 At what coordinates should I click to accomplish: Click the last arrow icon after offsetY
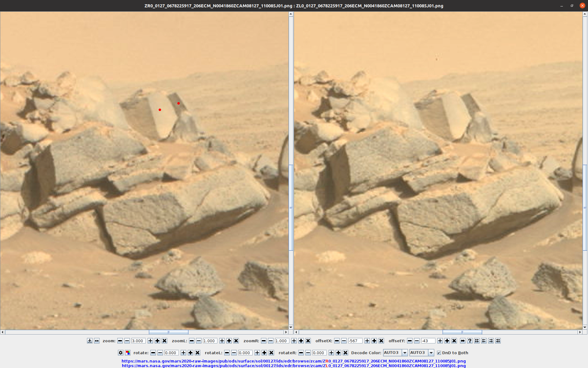(x=498, y=341)
